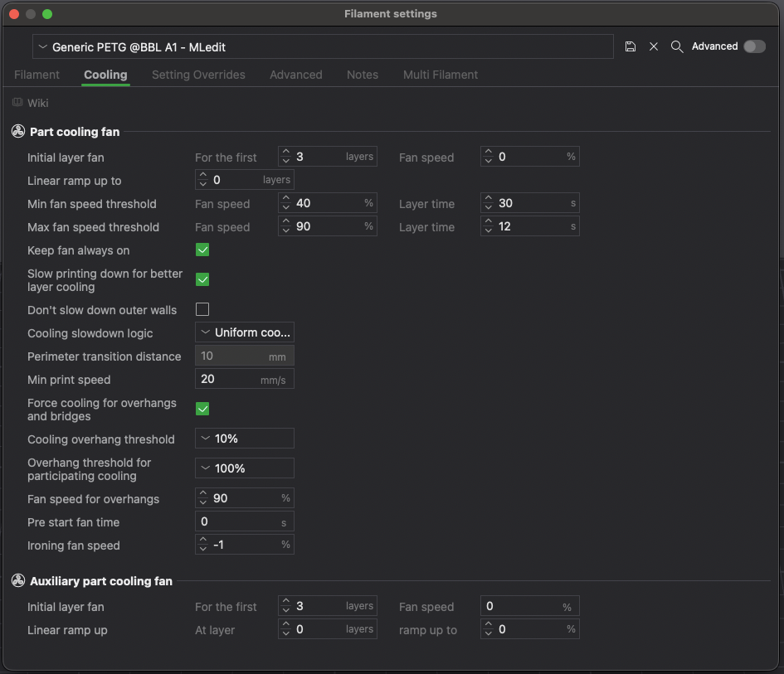Switch to the Notes tab

click(x=363, y=75)
